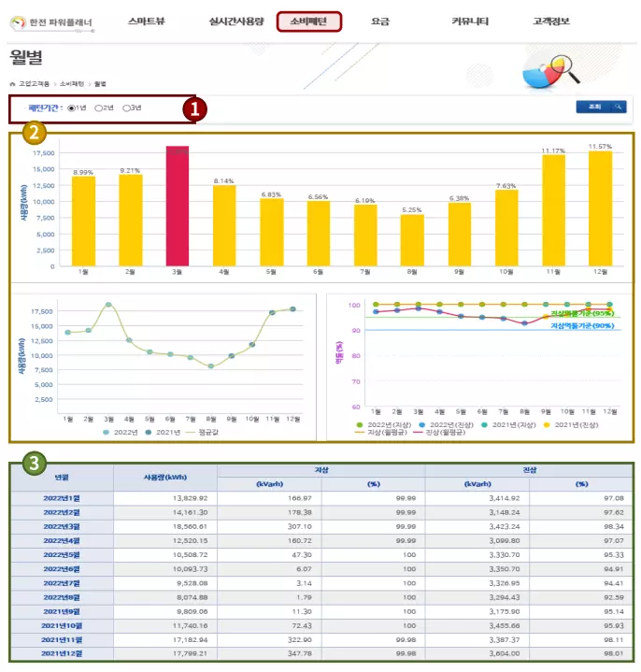Toggle the 2021년(지상) legend entry
The image size is (641, 672).
click(508, 424)
